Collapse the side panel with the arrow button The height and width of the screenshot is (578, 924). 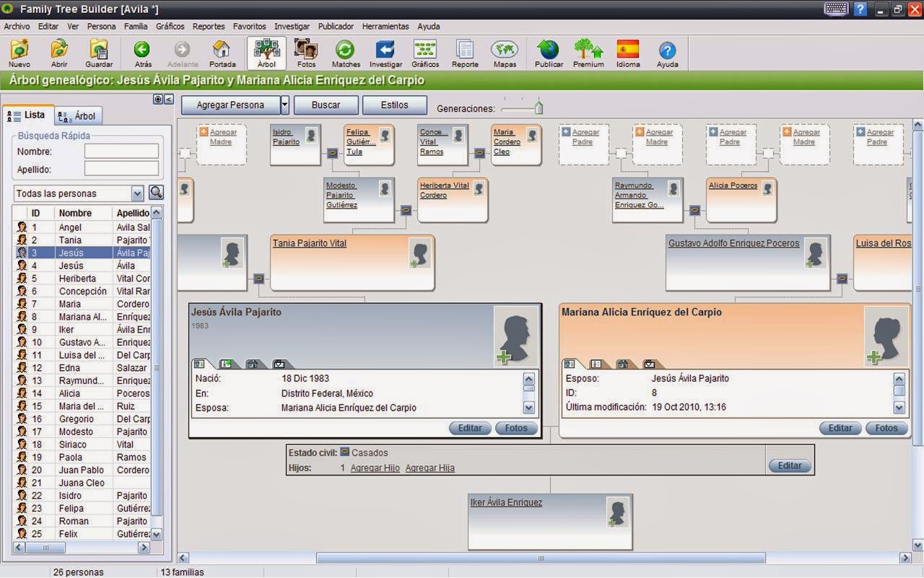coord(169,100)
